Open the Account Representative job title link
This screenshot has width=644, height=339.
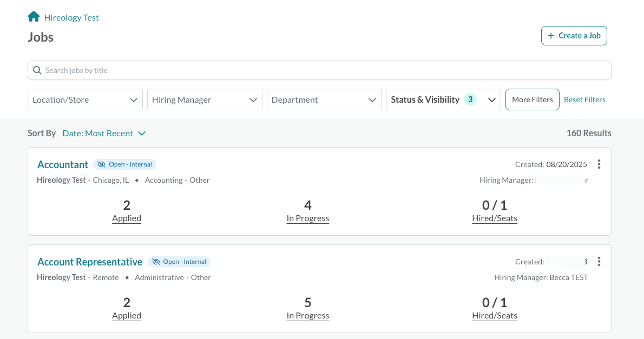tap(90, 262)
